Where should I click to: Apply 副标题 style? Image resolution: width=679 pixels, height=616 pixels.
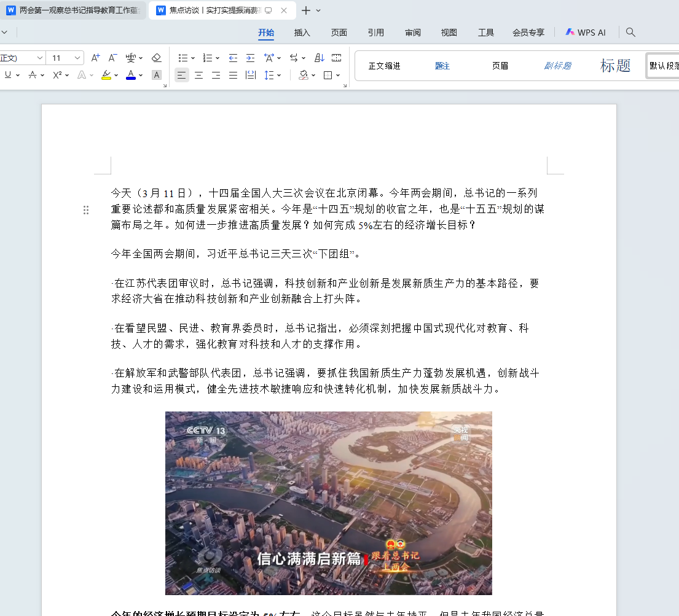coord(558,66)
